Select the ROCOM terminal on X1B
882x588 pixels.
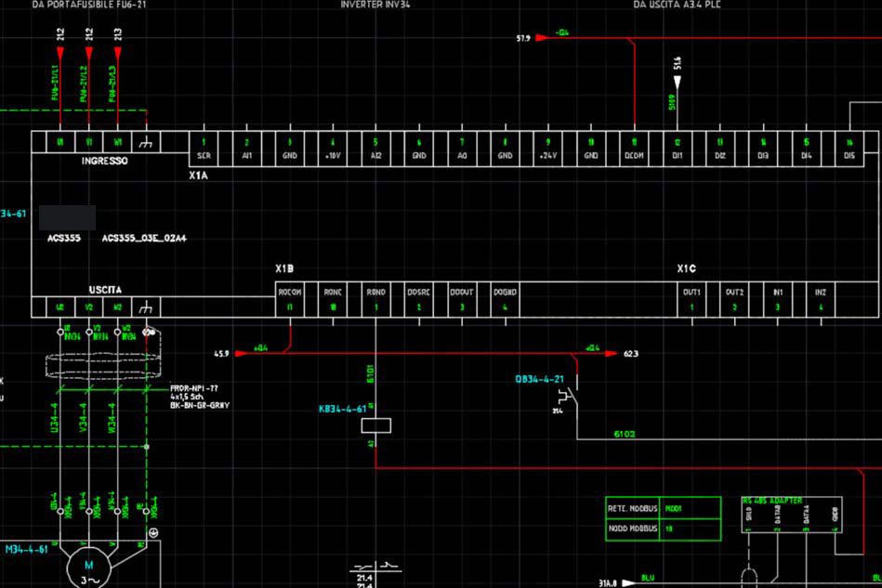point(290,298)
